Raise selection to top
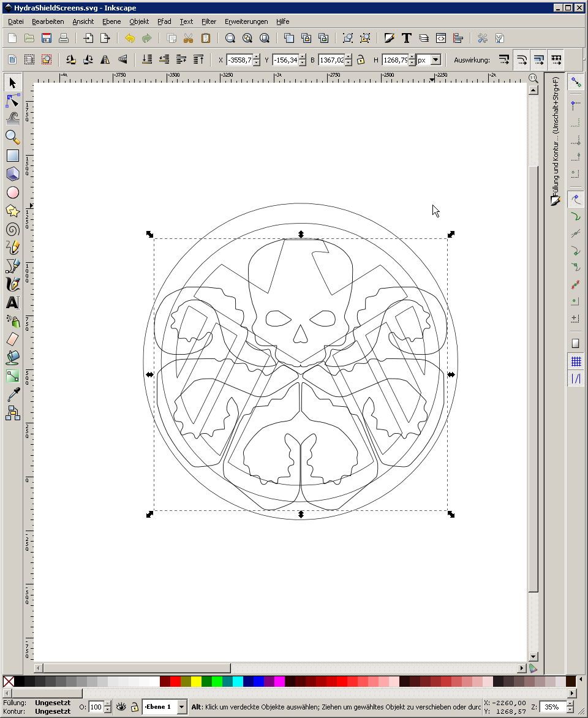Image resolution: width=588 pixels, height=718 pixels. 198,59
